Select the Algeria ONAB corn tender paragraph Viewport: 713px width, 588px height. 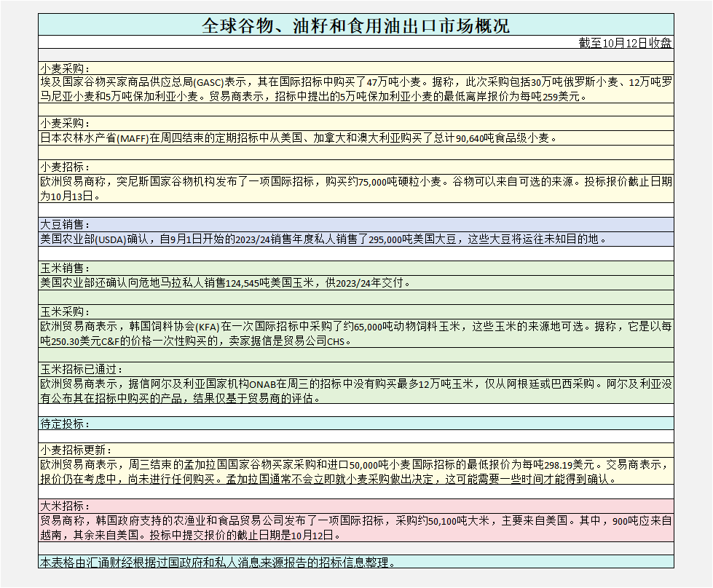(356, 391)
